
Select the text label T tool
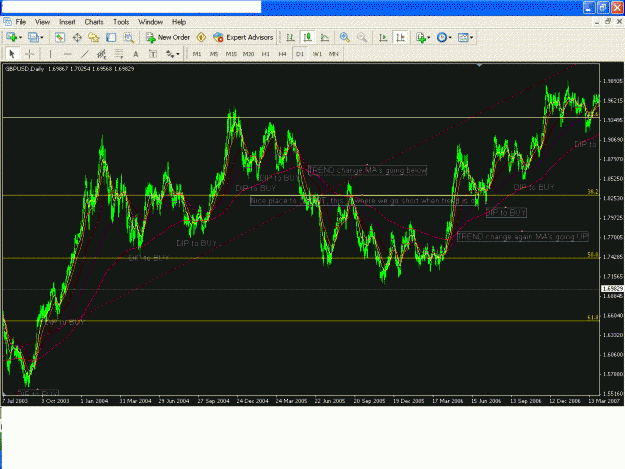click(x=153, y=54)
